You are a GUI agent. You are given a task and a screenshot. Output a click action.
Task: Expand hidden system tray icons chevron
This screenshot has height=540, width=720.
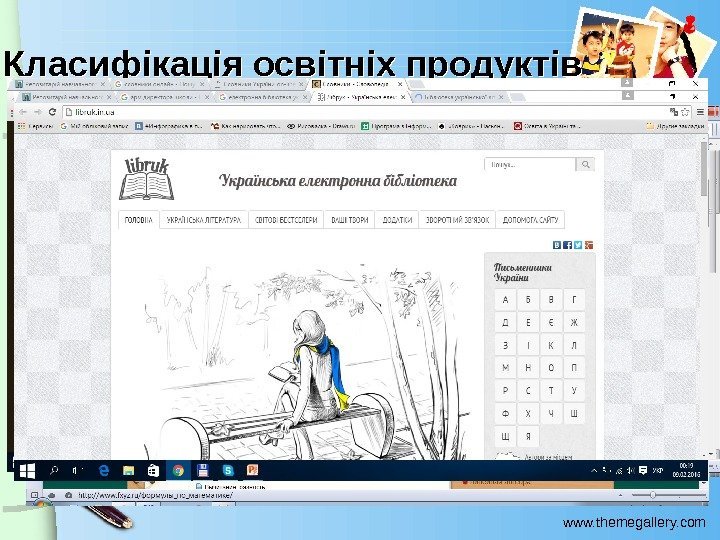coord(594,471)
